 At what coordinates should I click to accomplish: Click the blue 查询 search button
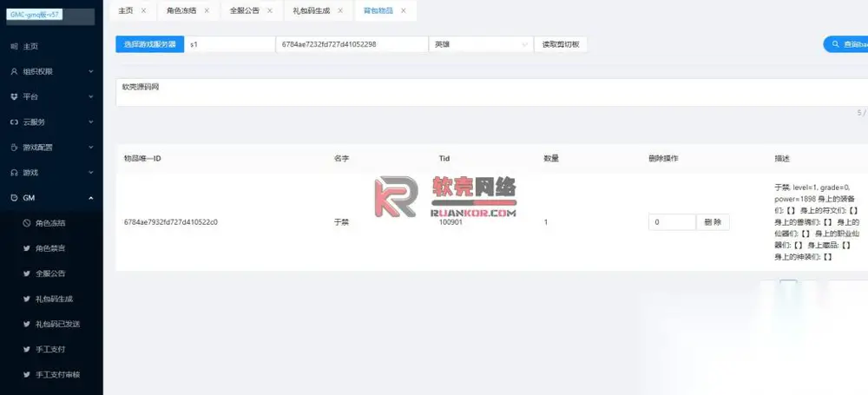click(x=845, y=44)
